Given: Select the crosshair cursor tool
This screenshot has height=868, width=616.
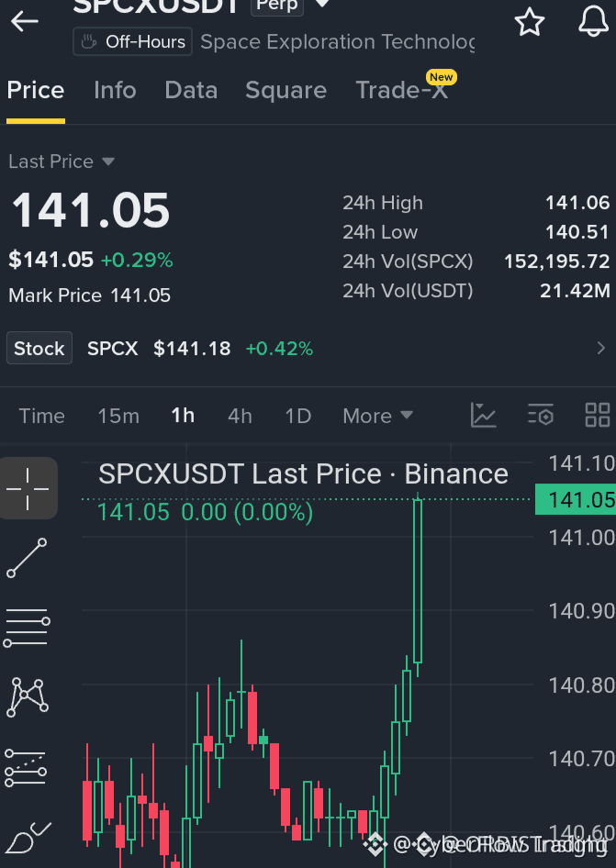Looking at the screenshot, I should [28, 488].
